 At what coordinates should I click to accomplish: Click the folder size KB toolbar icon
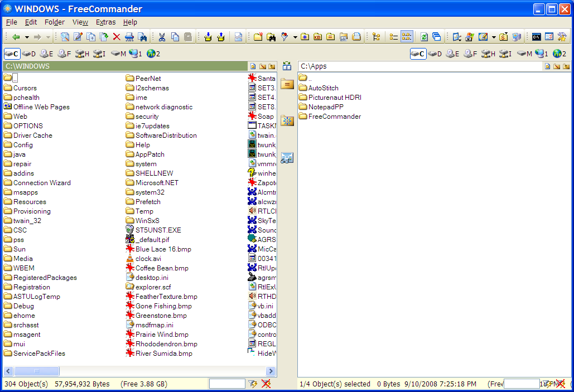(318, 37)
